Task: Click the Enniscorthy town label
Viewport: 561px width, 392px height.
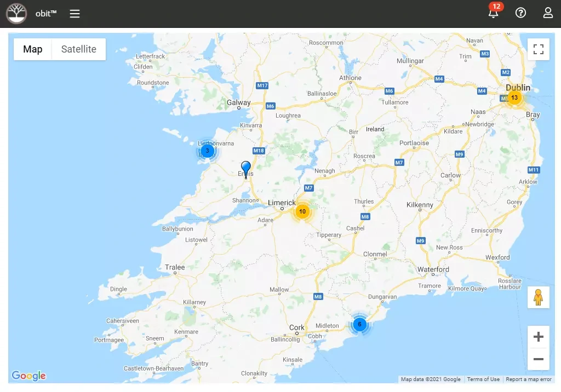Action: tap(486, 230)
